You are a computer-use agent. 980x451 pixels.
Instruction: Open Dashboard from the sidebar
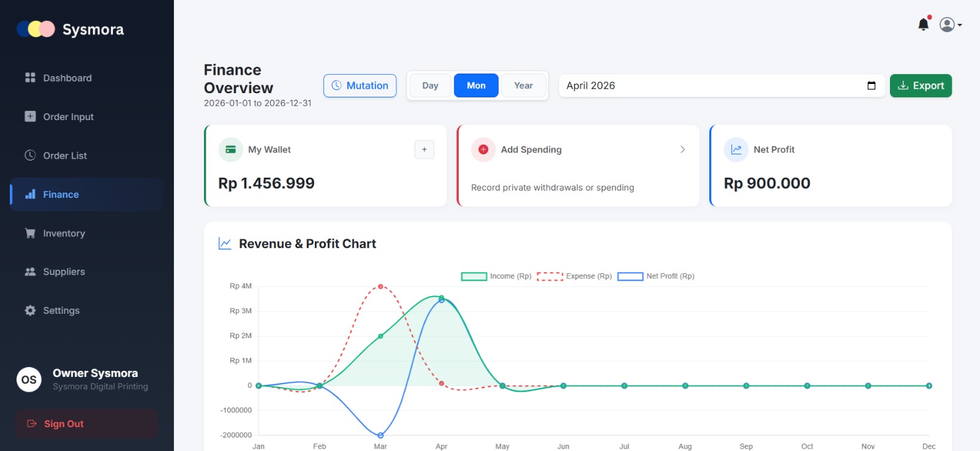[86, 78]
